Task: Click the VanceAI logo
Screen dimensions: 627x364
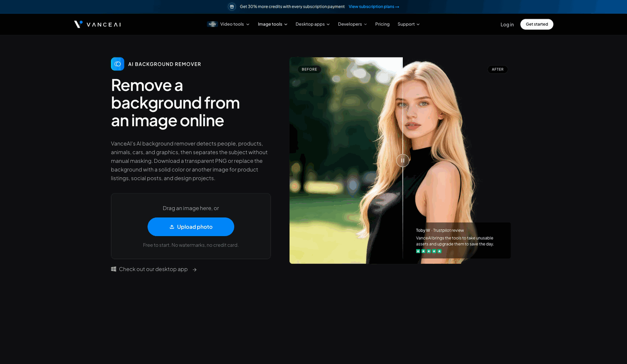Action: click(x=98, y=24)
